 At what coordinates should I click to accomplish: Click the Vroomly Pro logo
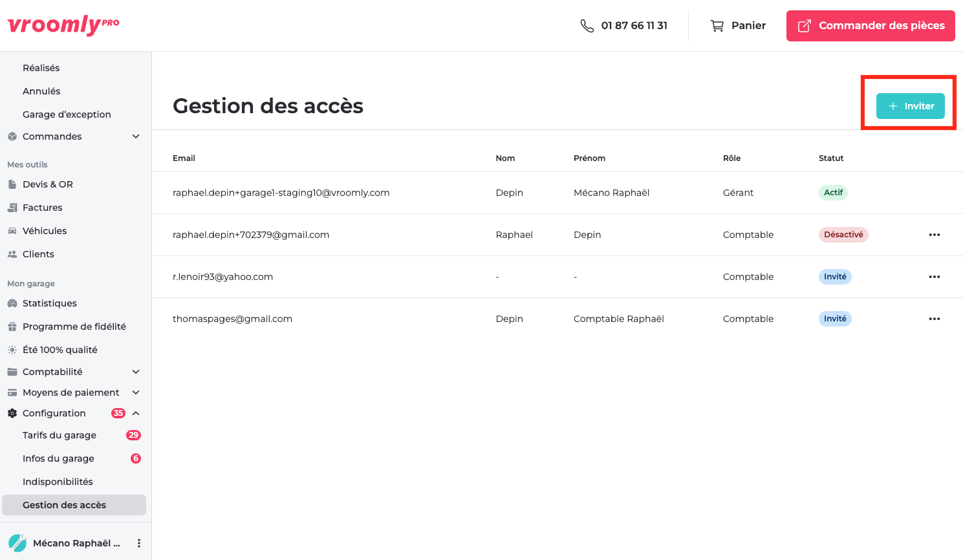[x=63, y=25]
